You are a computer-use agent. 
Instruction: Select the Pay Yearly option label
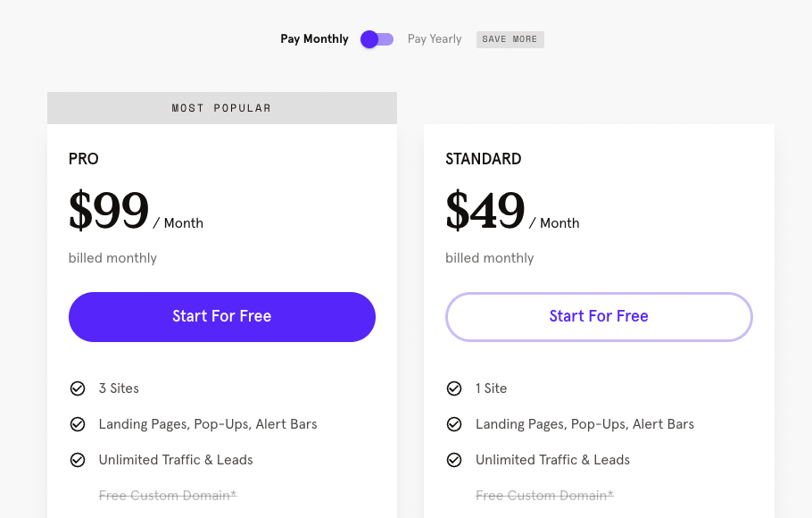coord(435,39)
